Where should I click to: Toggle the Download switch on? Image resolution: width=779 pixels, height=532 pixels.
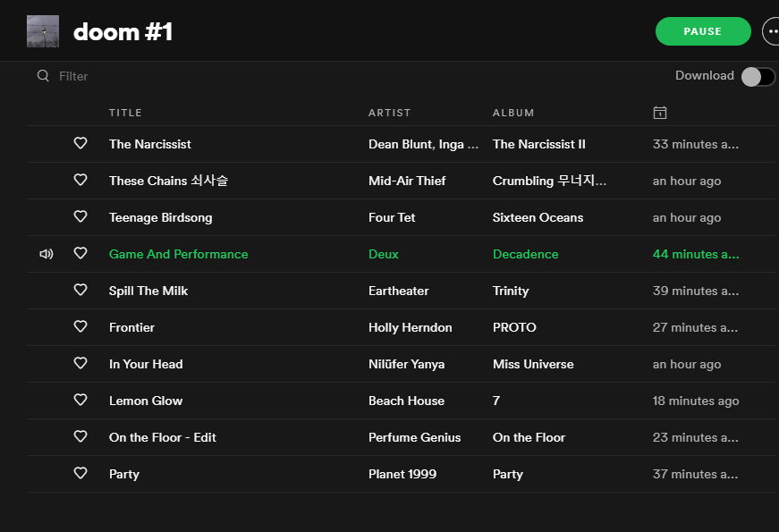click(758, 77)
